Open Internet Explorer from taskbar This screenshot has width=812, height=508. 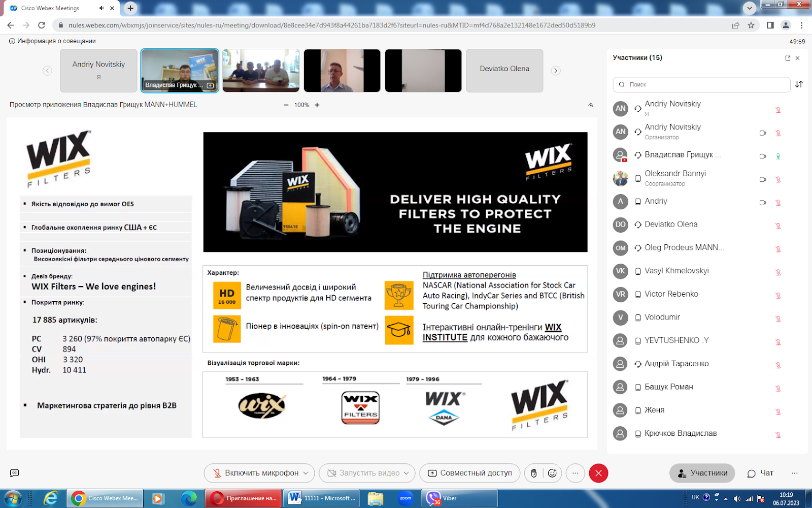[x=51, y=498]
